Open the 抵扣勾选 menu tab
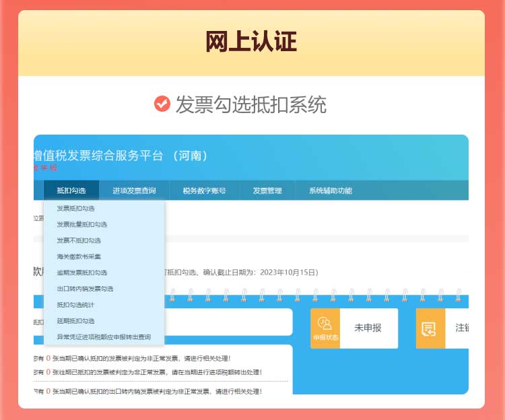Image resolution: width=505 pixels, height=420 pixels. (x=71, y=190)
